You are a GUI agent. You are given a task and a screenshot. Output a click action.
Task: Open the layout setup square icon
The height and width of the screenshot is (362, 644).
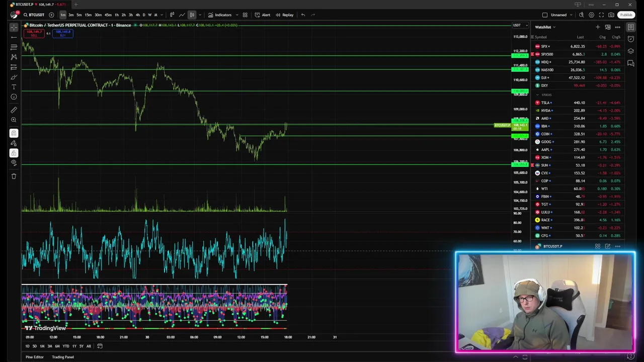point(545,15)
